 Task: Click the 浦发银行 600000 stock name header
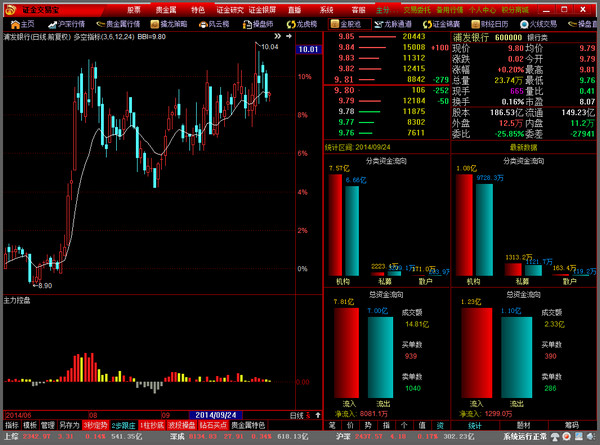[487, 37]
